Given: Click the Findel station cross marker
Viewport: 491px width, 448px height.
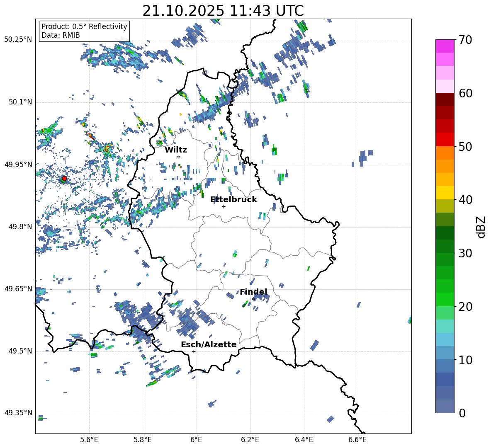Looking at the screenshot, I should [x=253, y=299].
